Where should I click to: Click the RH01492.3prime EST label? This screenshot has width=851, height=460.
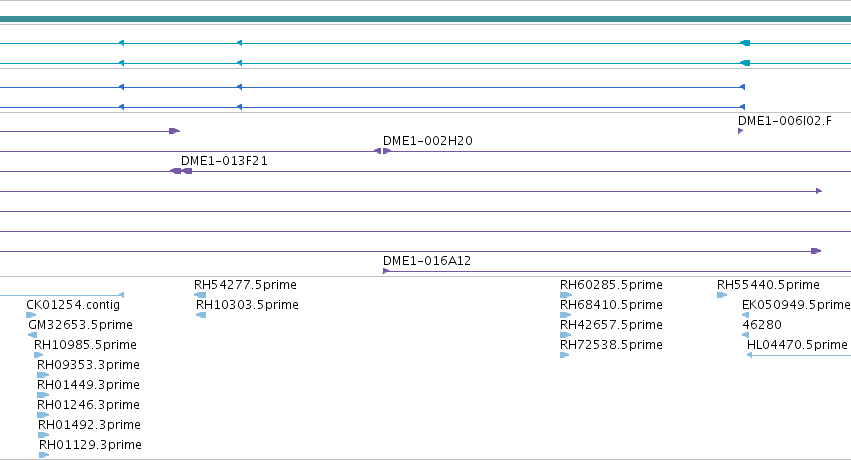89,425
